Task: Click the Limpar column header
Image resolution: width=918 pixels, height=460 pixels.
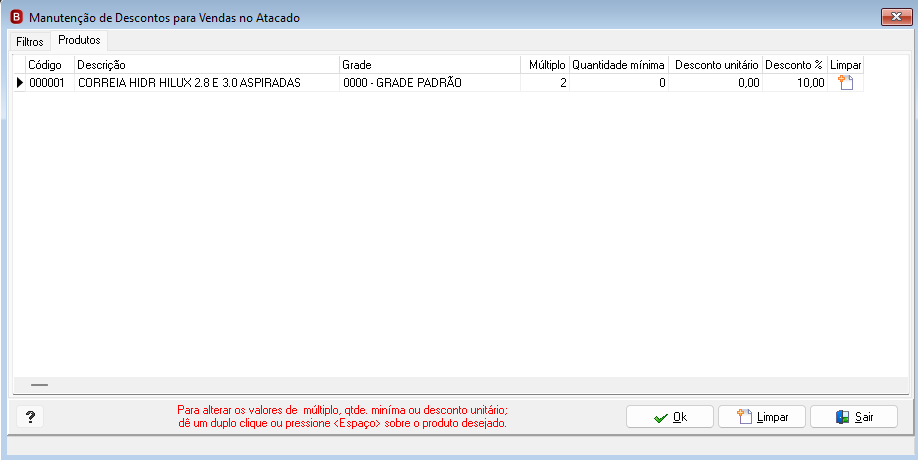Action: click(845, 64)
